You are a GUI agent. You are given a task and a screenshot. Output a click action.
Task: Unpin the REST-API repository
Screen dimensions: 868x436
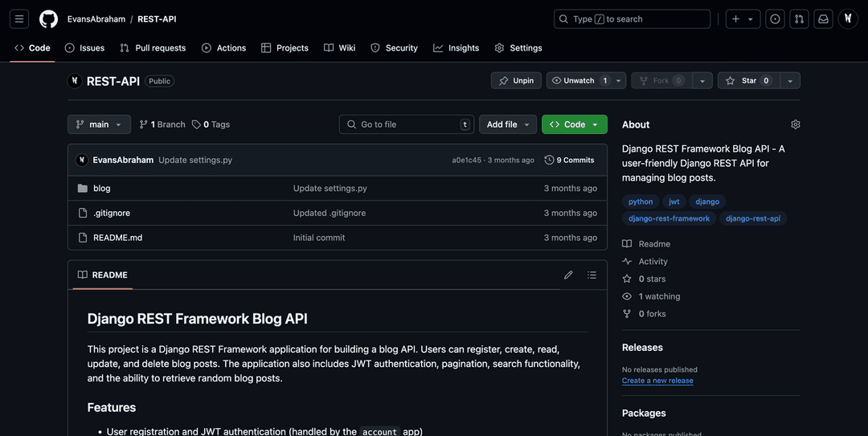(516, 80)
